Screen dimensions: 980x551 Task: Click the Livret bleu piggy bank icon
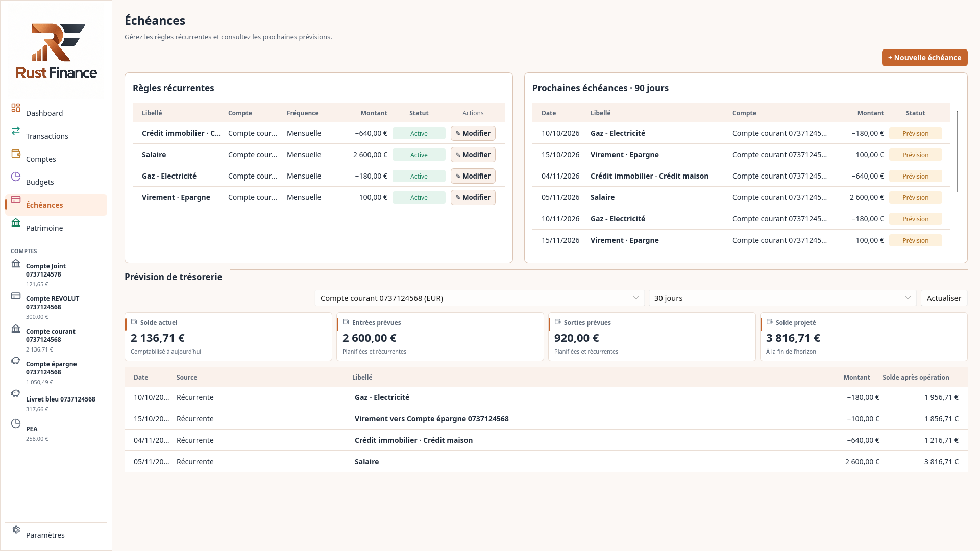coord(16,394)
